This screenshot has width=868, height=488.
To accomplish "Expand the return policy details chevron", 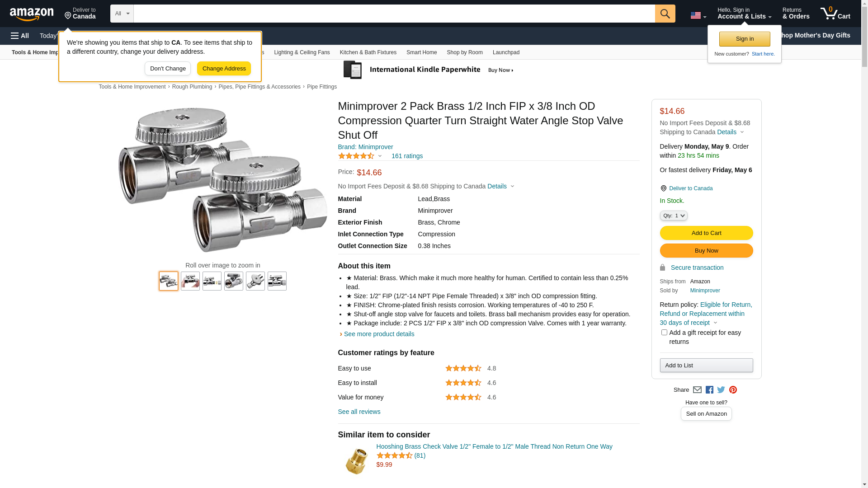I will 715,323.
